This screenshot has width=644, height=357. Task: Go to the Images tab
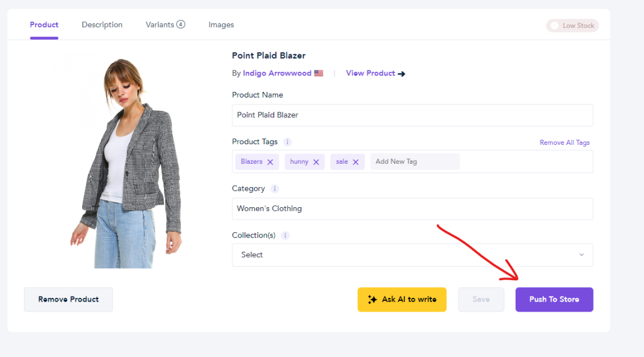click(x=221, y=25)
